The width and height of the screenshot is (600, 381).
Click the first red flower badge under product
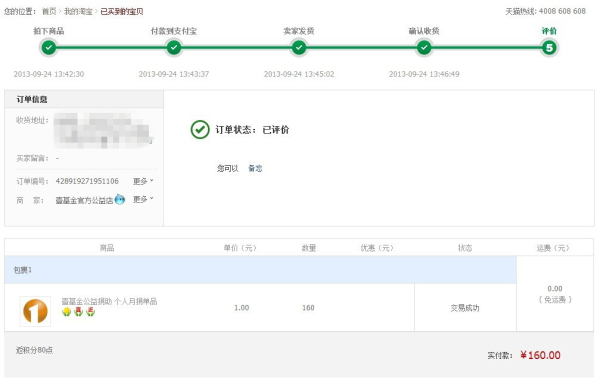[x=78, y=312]
